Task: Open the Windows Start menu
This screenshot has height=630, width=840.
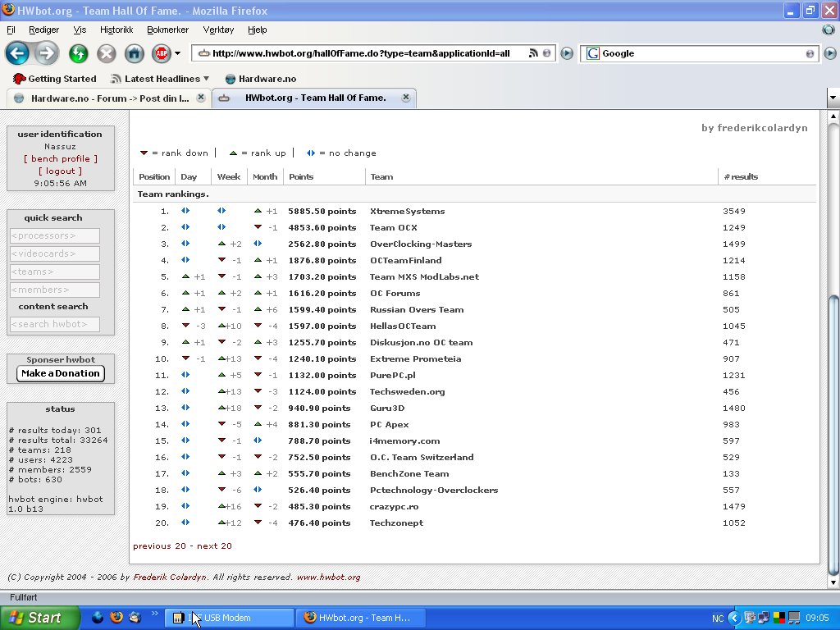Action: coord(40,618)
